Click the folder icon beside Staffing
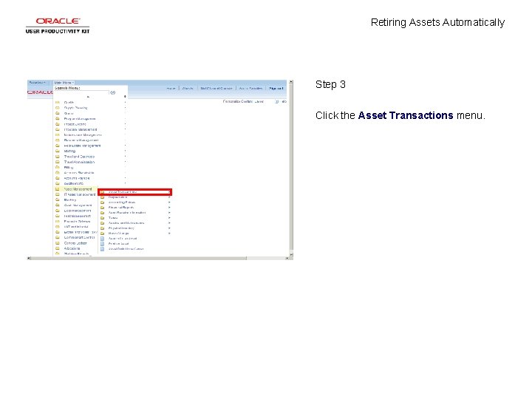The height and width of the screenshot is (399, 532). tap(58, 151)
